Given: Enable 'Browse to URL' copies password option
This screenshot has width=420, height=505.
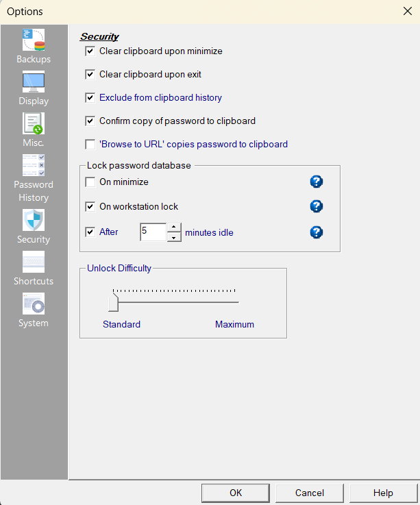Looking at the screenshot, I should (90, 145).
